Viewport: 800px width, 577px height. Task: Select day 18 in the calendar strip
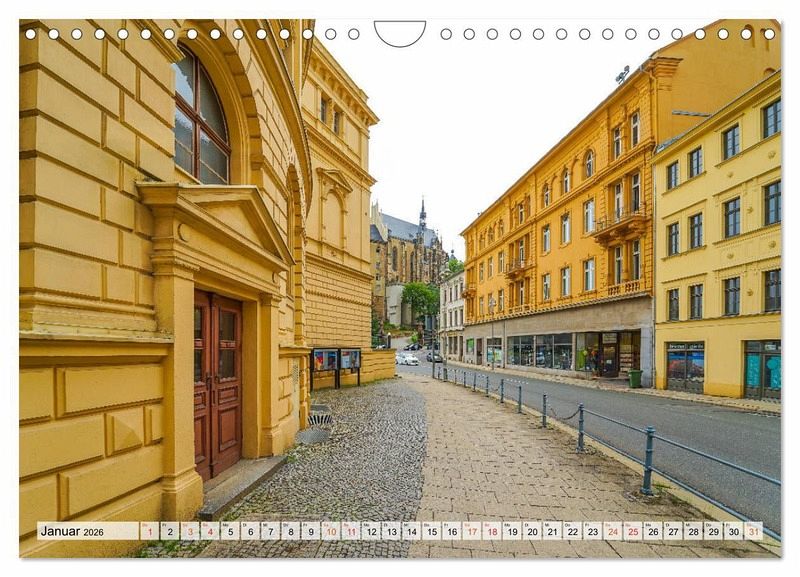(492, 531)
